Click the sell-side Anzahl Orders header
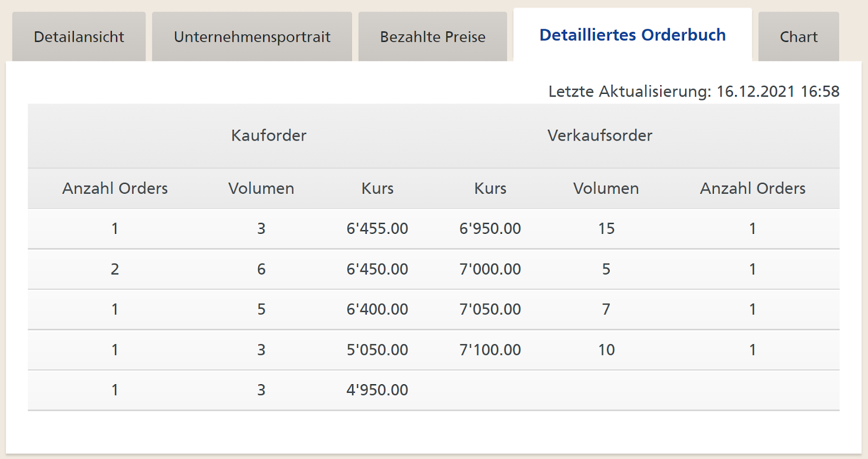This screenshot has height=459, width=868. (x=752, y=188)
